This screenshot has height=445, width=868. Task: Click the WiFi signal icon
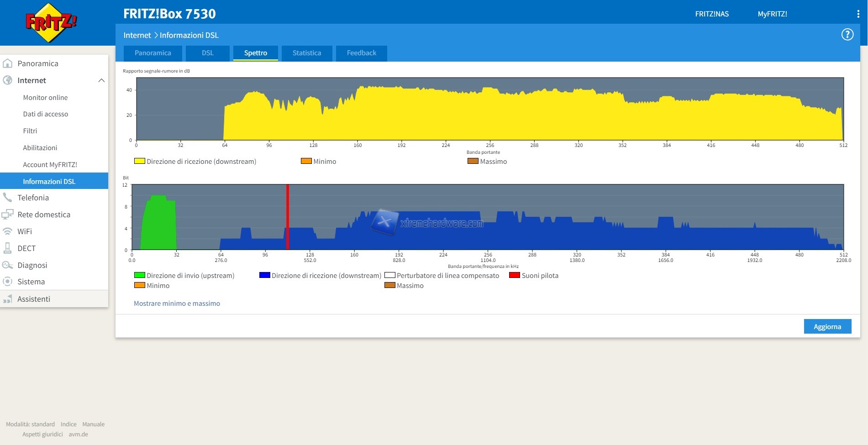pyautogui.click(x=8, y=231)
